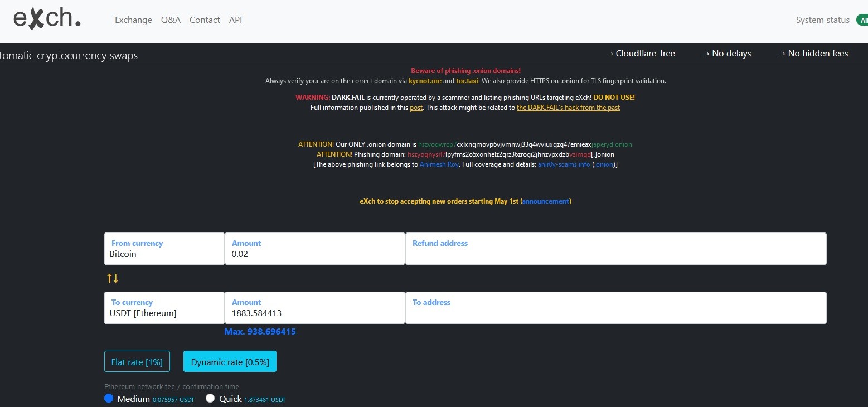Click the bold 'DARK.FAIL' text in warning
This screenshot has height=407, width=868.
pyautogui.click(x=348, y=98)
